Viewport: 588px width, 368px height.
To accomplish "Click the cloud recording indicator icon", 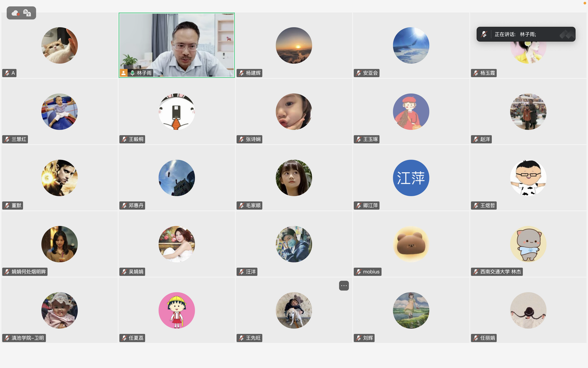I will pyautogui.click(x=15, y=13).
